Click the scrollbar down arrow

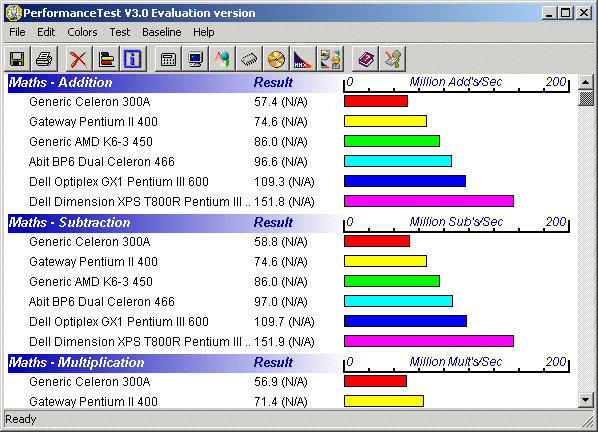585,400
